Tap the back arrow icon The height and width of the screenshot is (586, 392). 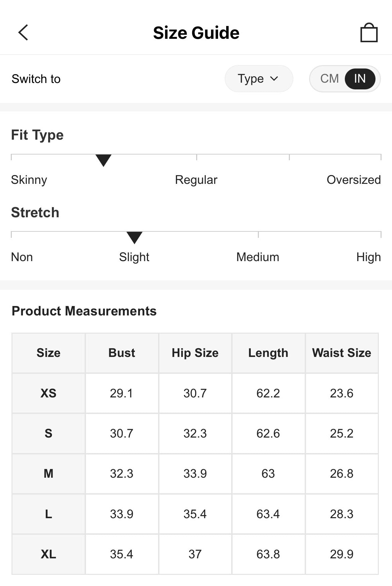tap(23, 33)
